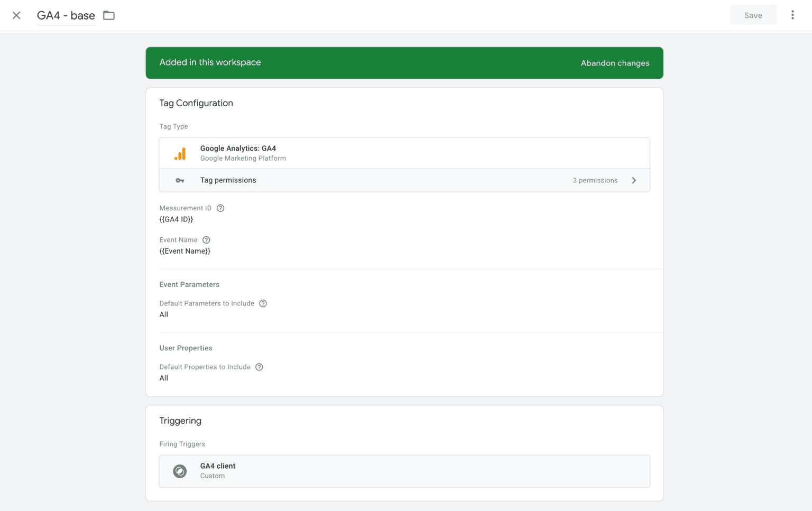Image resolution: width=812 pixels, height=511 pixels.
Task: Click All under Default Properties to Include
Action: 164,378
